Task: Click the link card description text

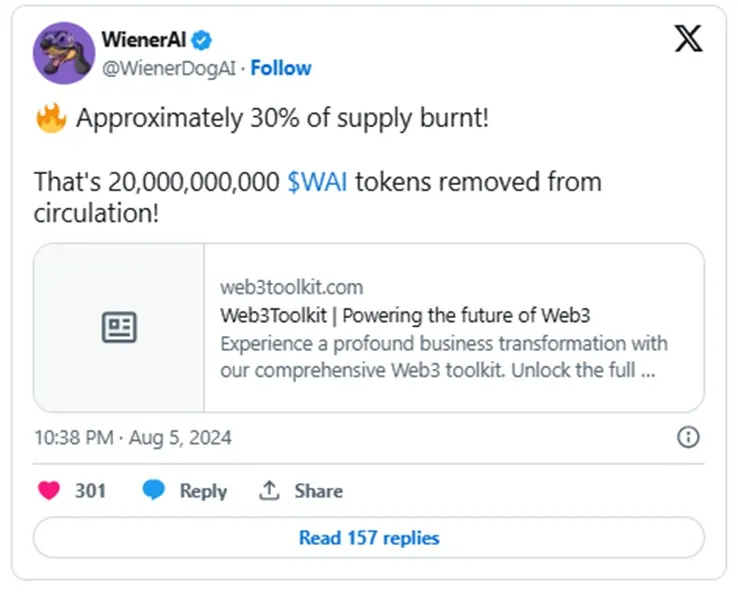Action: [442, 357]
